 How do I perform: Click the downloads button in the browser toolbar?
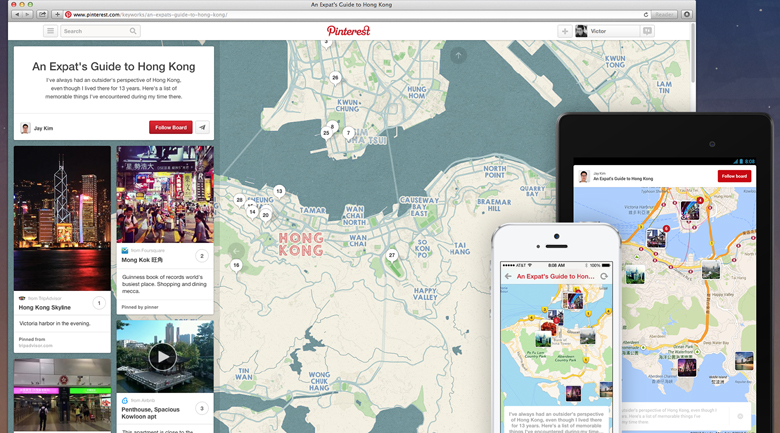coord(687,14)
